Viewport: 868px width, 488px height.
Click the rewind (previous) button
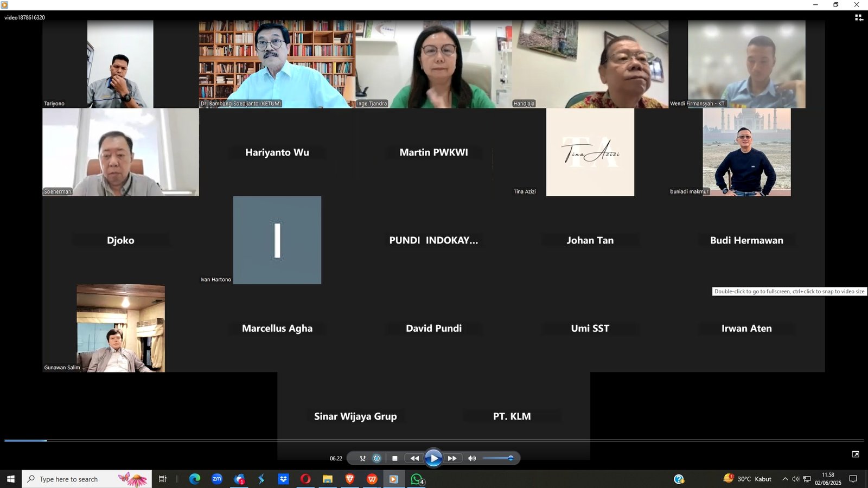(x=414, y=458)
